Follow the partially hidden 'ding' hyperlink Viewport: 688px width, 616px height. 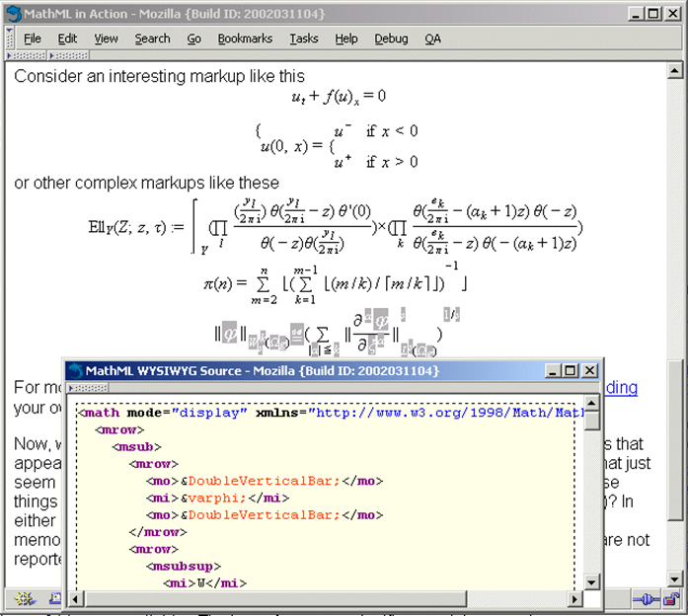click(x=621, y=388)
